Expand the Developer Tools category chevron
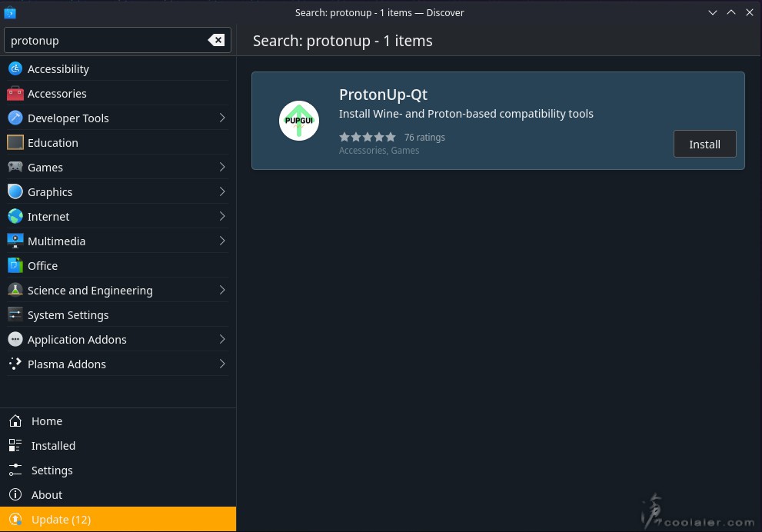Image resolution: width=762 pixels, height=532 pixels. pos(222,118)
